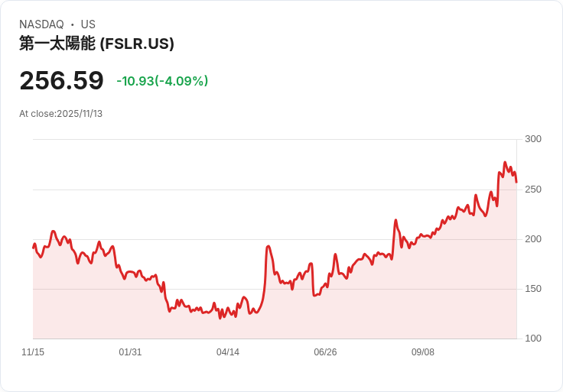Select the 09/08 date on the x-axis
This screenshot has width=563, height=392.
(423, 352)
